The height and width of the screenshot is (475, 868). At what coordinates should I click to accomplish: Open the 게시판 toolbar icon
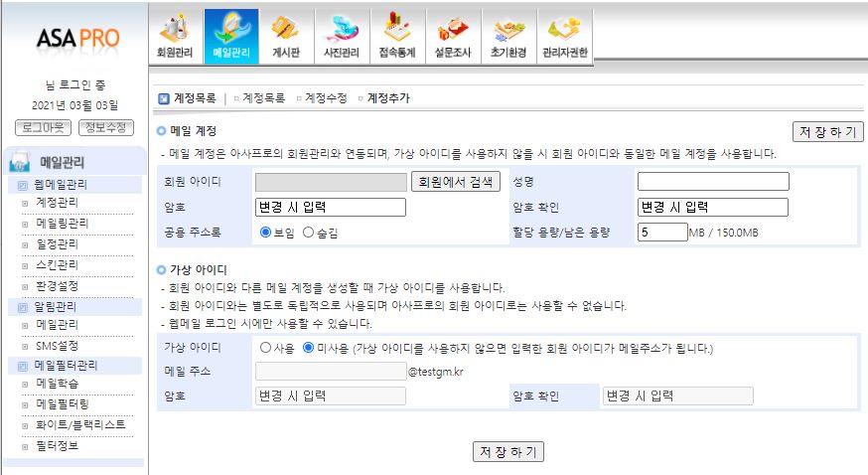(286, 37)
